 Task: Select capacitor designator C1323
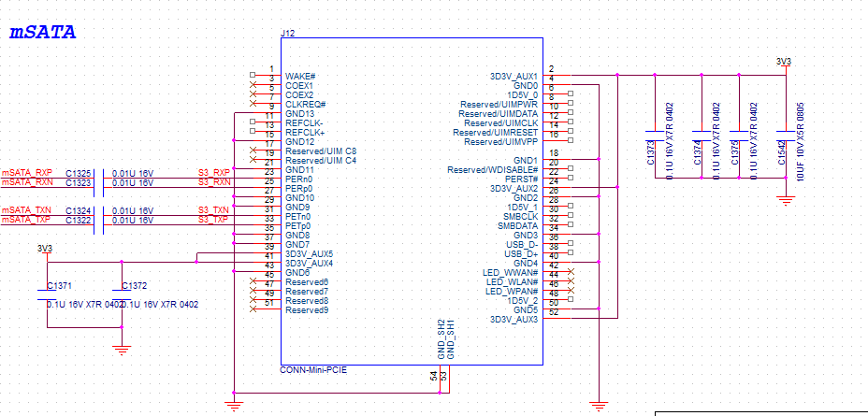(x=78, y=182)
